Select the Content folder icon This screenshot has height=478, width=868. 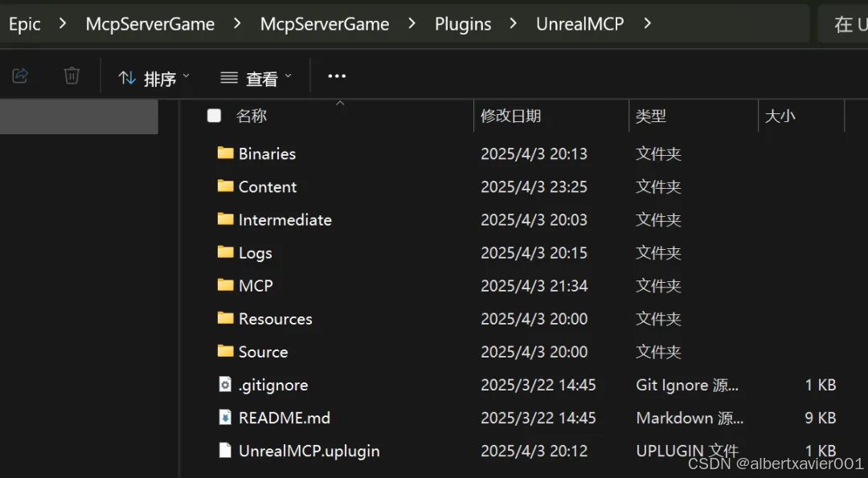coord(225,186)
